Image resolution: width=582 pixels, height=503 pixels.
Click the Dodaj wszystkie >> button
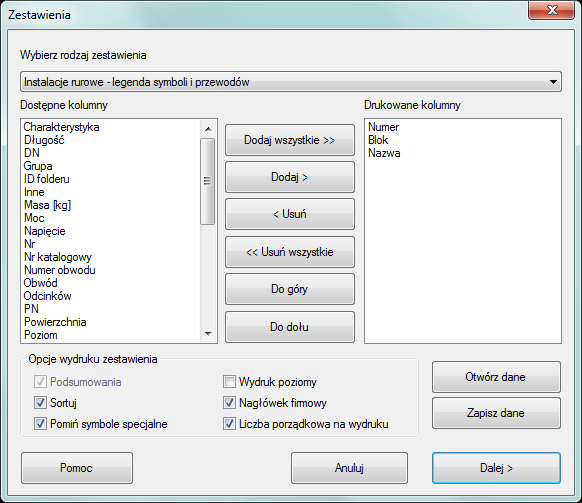(290, 140)
